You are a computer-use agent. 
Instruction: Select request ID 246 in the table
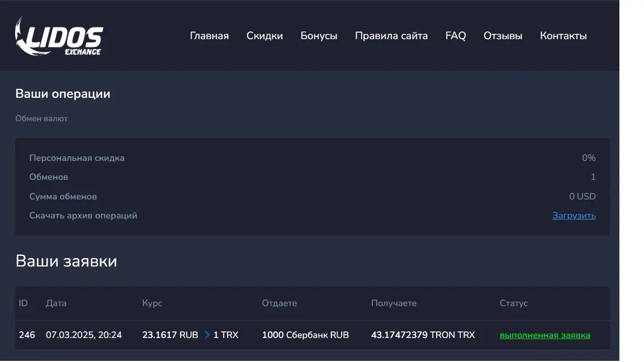27,335
